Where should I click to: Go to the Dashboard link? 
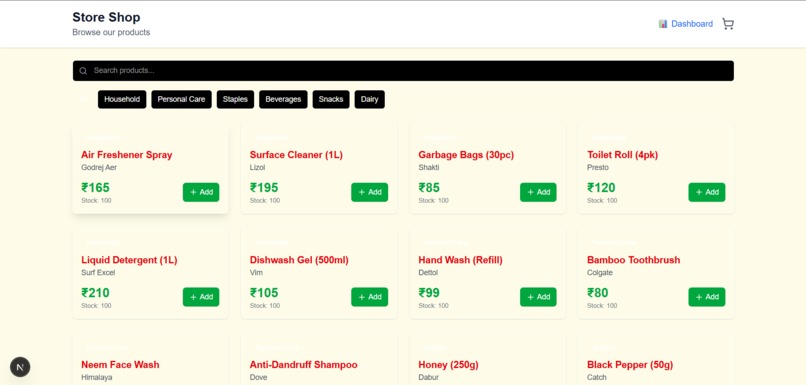coord(692,24)
